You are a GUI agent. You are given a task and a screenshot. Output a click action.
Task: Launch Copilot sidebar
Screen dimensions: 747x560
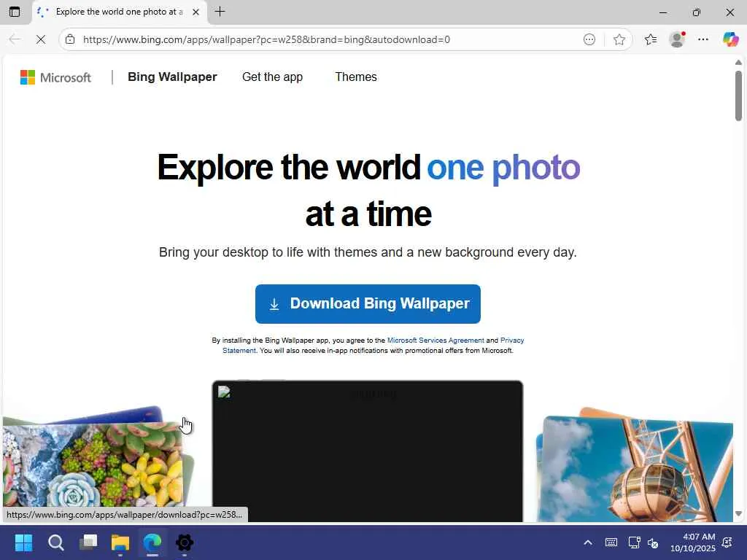click(730, 39)
